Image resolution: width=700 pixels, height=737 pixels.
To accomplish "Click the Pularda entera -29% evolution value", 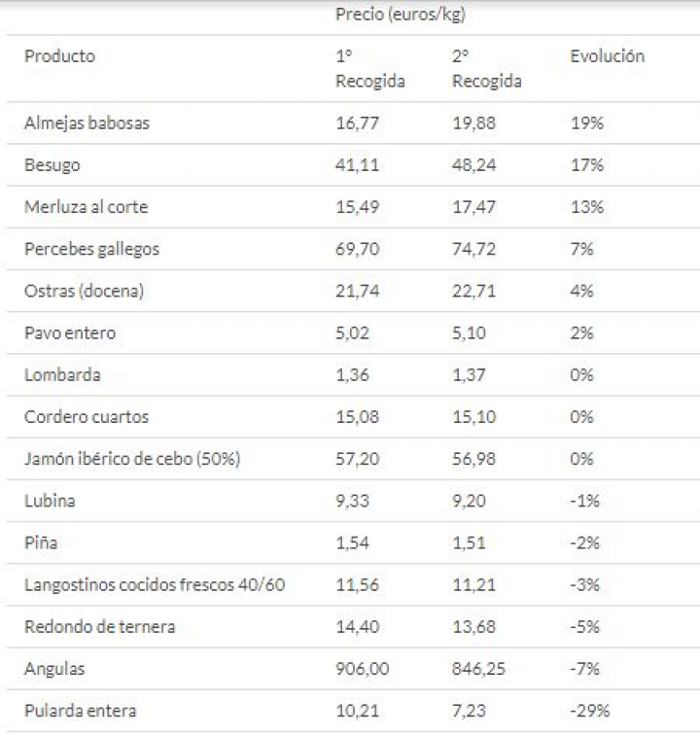I will point(589,711).
